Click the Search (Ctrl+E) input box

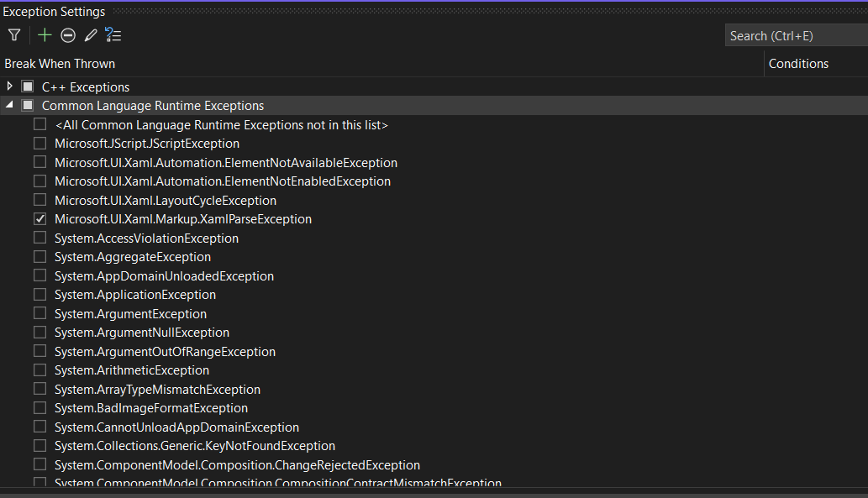[x=794, y=35]
